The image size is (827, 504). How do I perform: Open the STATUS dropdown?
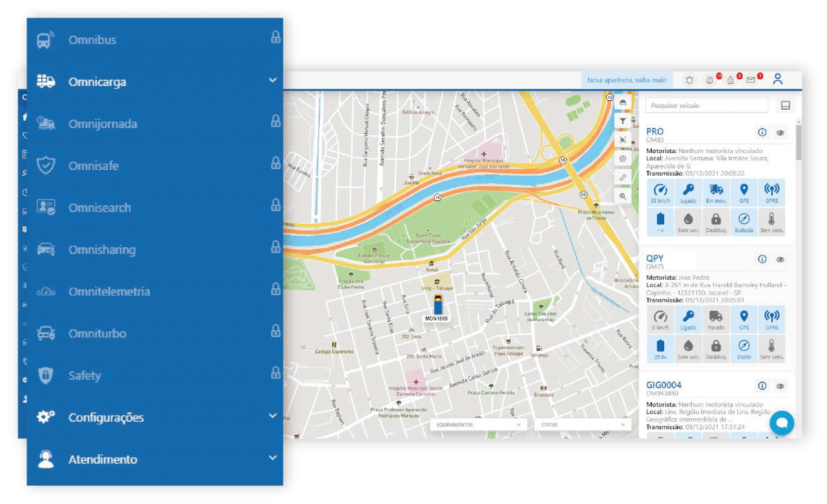point(582,425)
